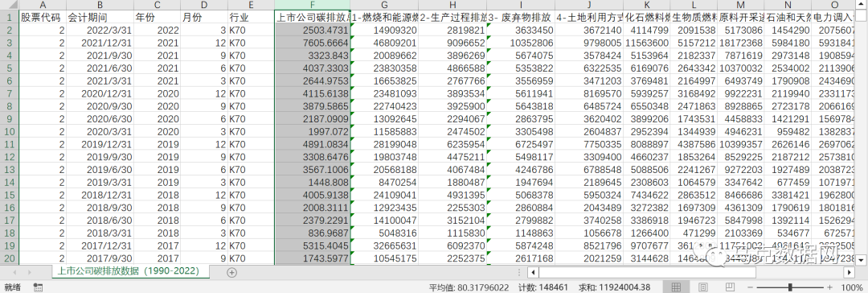Click the 年份 header cell

[158, 17]
